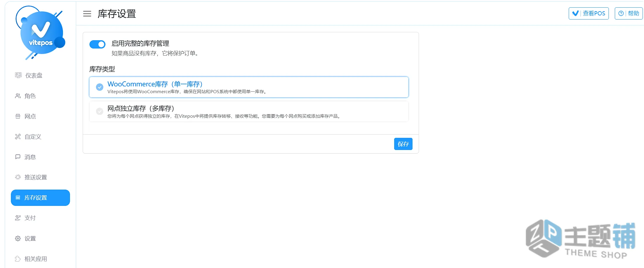Click the 您将为每个网点获得独立的库存 description

225,116
